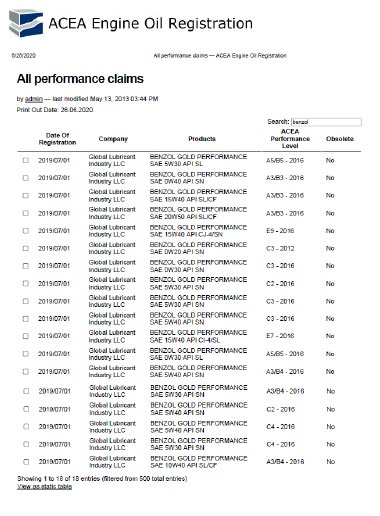Select the 0W30 API SL A5/B5 row checkbox
The image size is (380, 516).
pyautogui.click(x=26, y=354)
